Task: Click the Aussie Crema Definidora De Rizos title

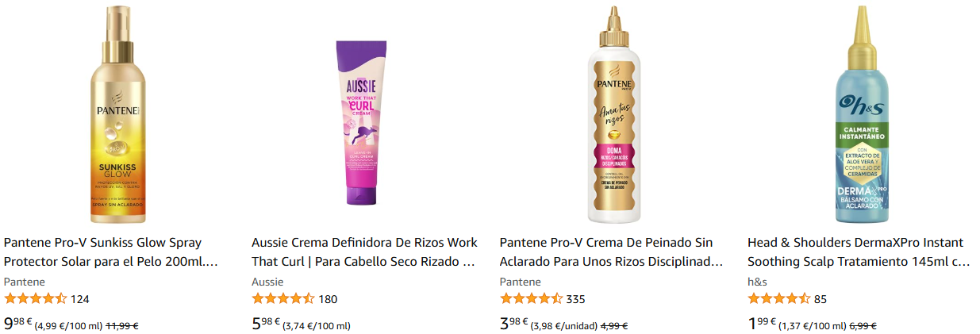Action: [364, 251]
